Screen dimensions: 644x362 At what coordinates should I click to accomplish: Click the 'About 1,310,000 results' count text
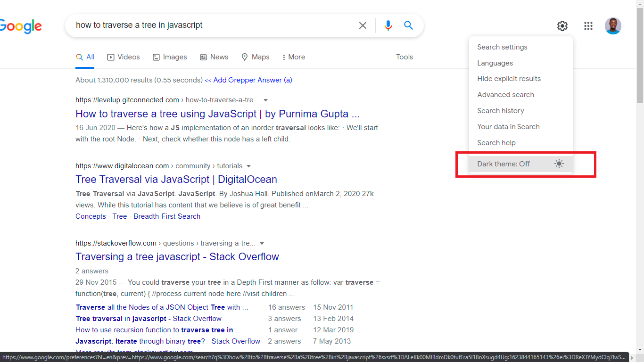(x=139, y=80)
